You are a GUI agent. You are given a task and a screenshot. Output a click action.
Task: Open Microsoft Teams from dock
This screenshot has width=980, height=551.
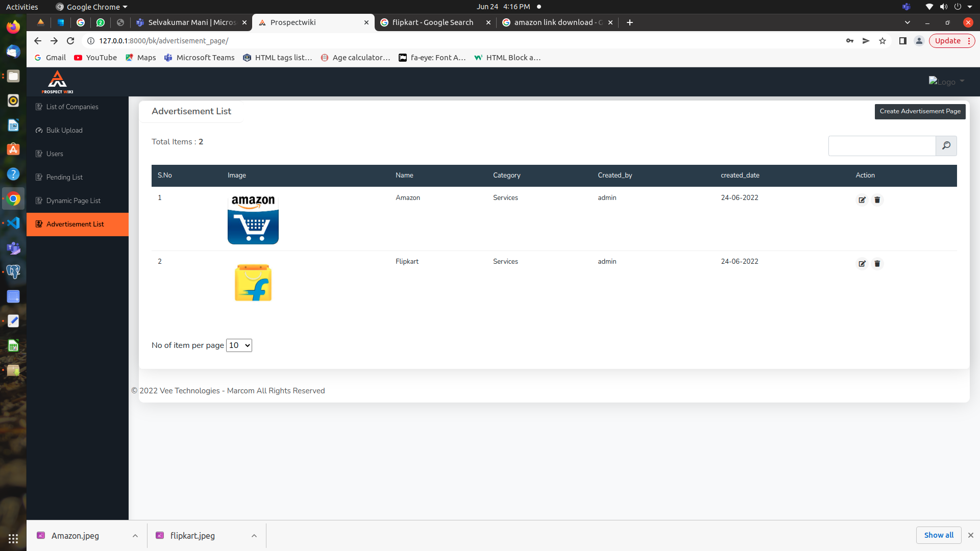point(13,247)
